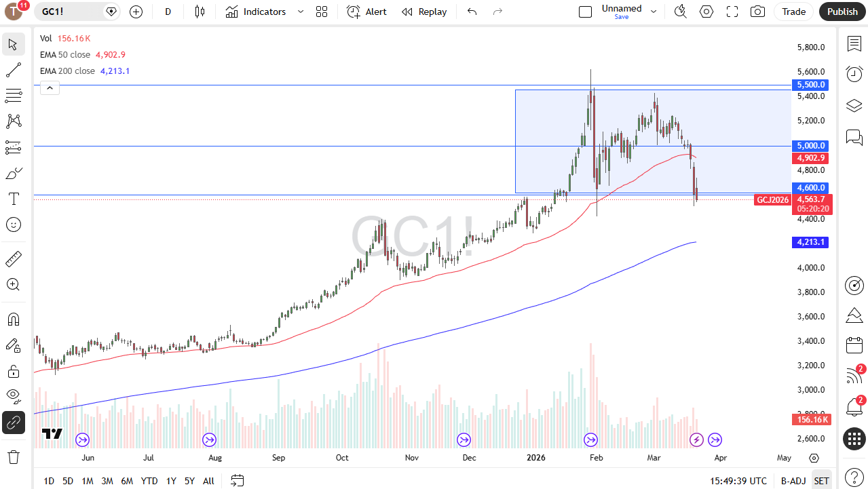
Task: Set range to 1Y
Action: pos(171,481)
